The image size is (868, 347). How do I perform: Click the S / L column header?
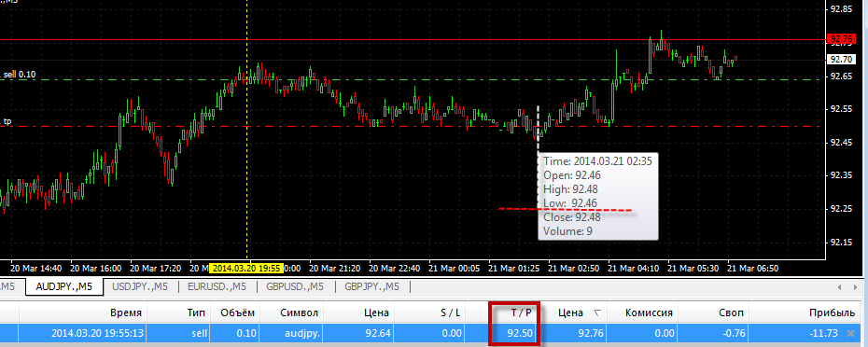tap(429, 312)
